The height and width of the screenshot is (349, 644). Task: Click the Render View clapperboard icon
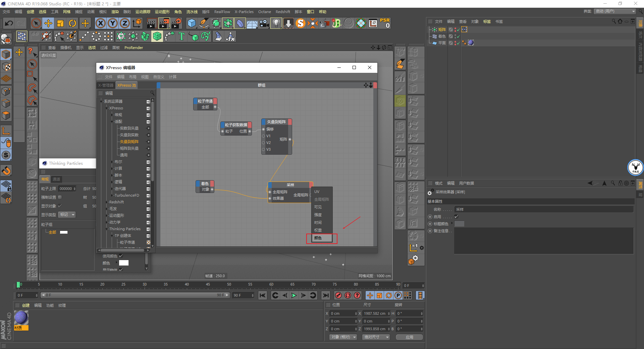[x=152, y=23]
